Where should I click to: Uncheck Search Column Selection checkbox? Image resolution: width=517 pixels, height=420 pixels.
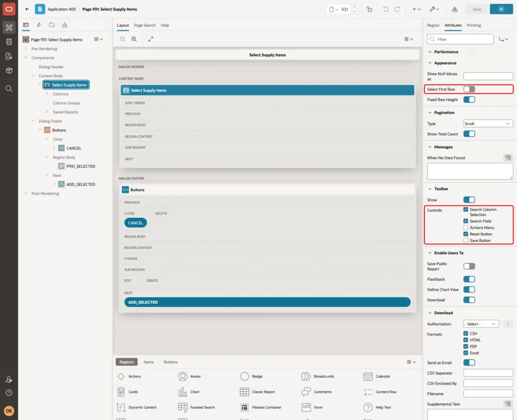pos(466,209)
